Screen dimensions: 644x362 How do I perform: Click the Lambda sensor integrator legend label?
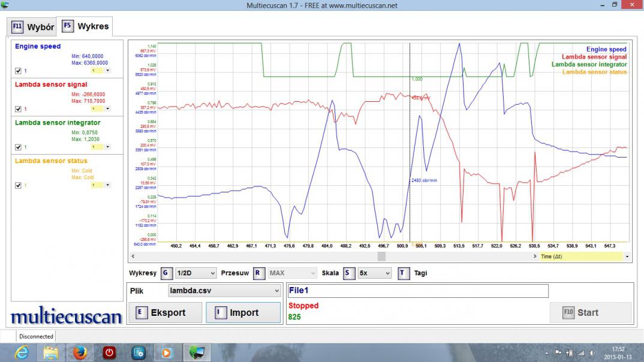(589, 65)
